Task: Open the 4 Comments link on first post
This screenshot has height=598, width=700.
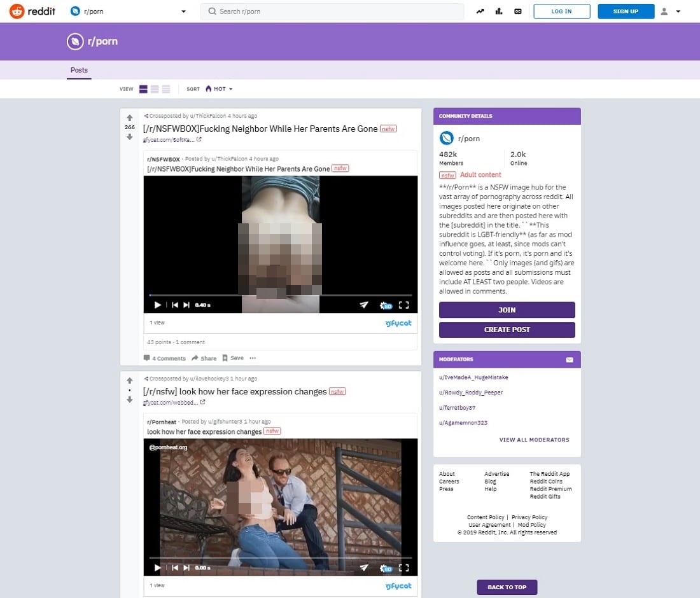Action: [165, 358]
